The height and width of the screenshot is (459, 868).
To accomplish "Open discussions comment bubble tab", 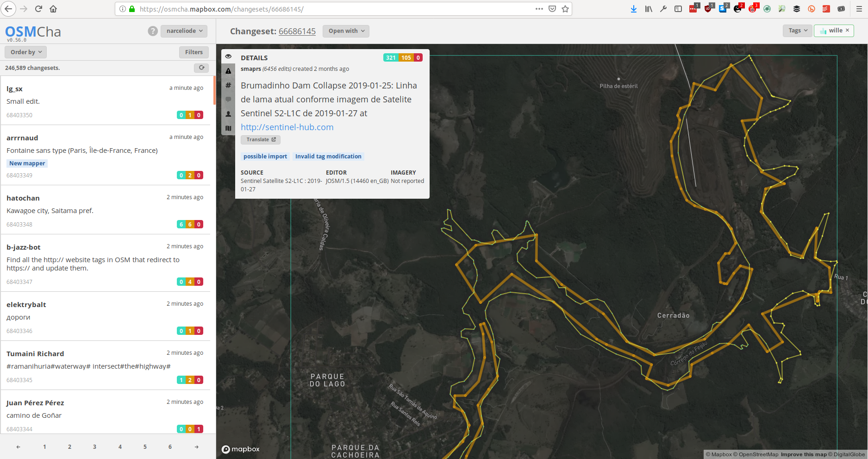I will pos(228,100).
